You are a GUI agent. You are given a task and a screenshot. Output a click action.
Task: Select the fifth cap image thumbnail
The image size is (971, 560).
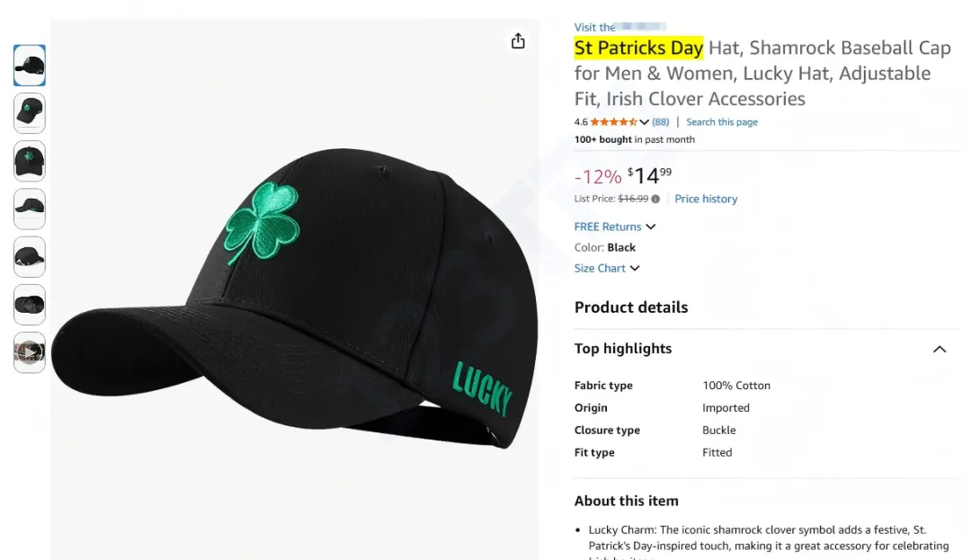pyautogui.click(x=30, y=257)
